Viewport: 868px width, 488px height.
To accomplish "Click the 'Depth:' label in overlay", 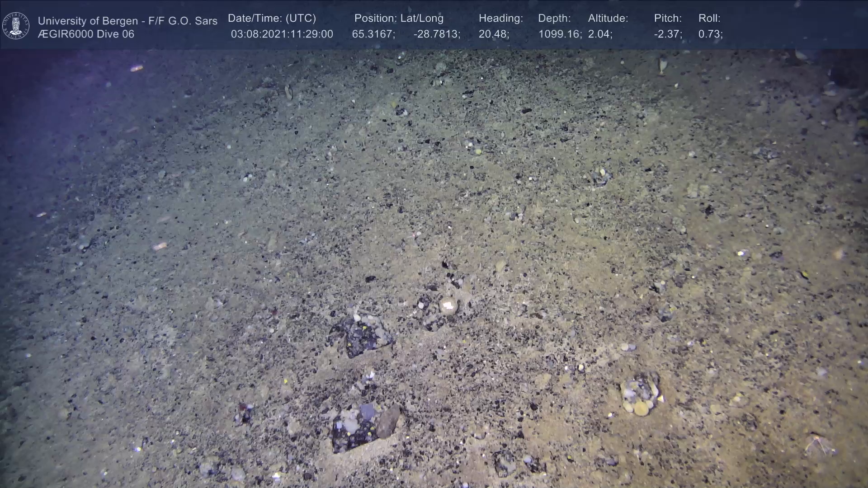I will [554, 19].
